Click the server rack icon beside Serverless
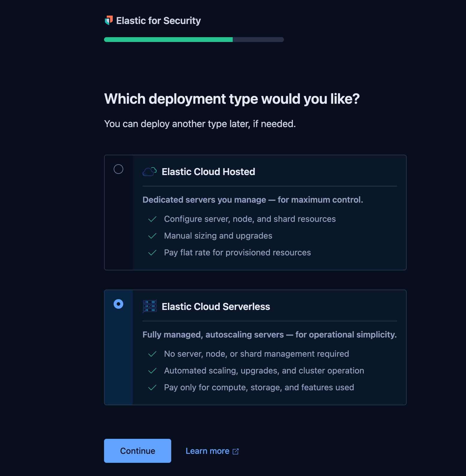The image size is (466, 476). pyautogui.click(x=150, y=306)
